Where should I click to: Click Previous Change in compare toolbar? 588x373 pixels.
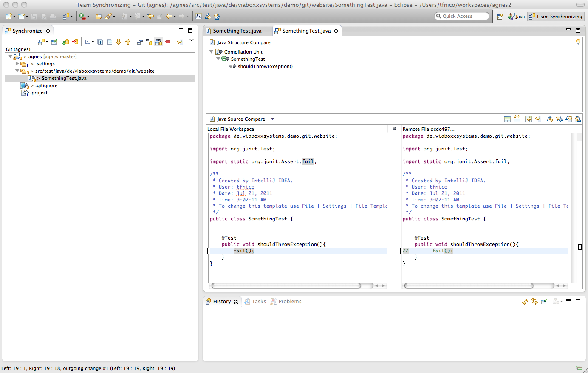pyautogui.click(x=578, y=119)
